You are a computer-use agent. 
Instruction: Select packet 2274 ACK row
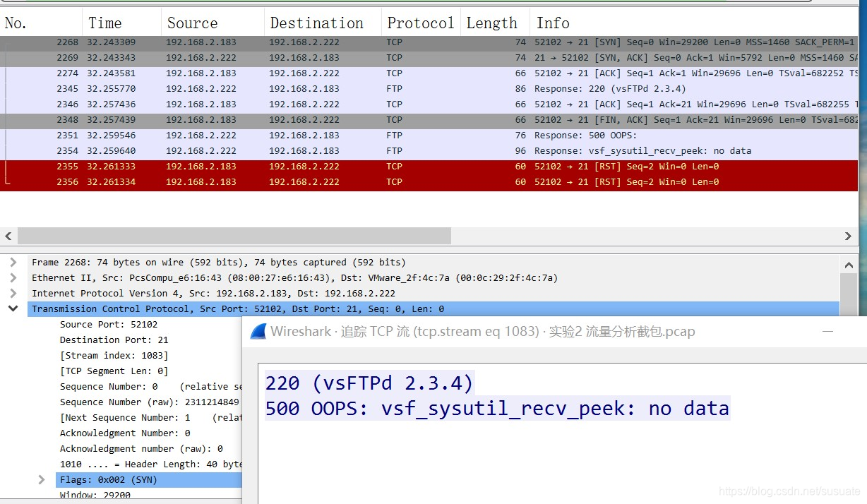pyautogui.click(x=429, y=73)
